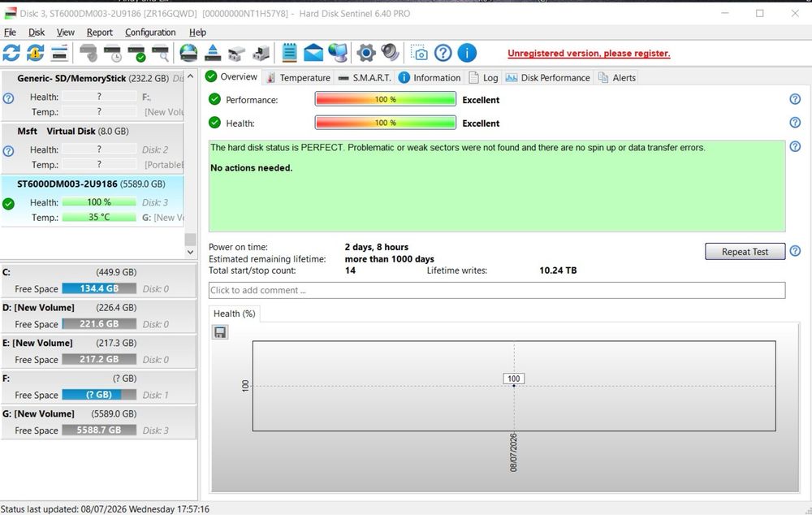
Task: Open the View menu
Action: click(65, 32)
